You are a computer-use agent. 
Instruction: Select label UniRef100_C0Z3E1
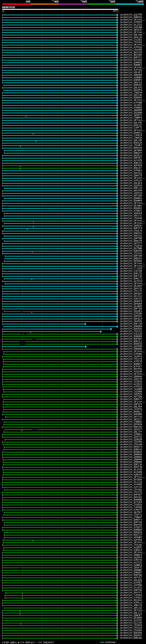click(x=131, y=40)
